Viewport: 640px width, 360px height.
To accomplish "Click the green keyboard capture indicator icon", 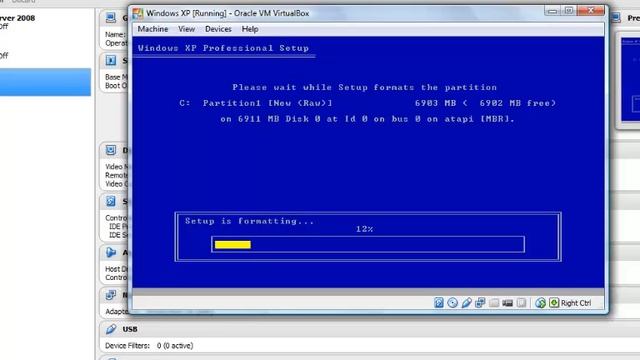I will click(x=554, y=302).
